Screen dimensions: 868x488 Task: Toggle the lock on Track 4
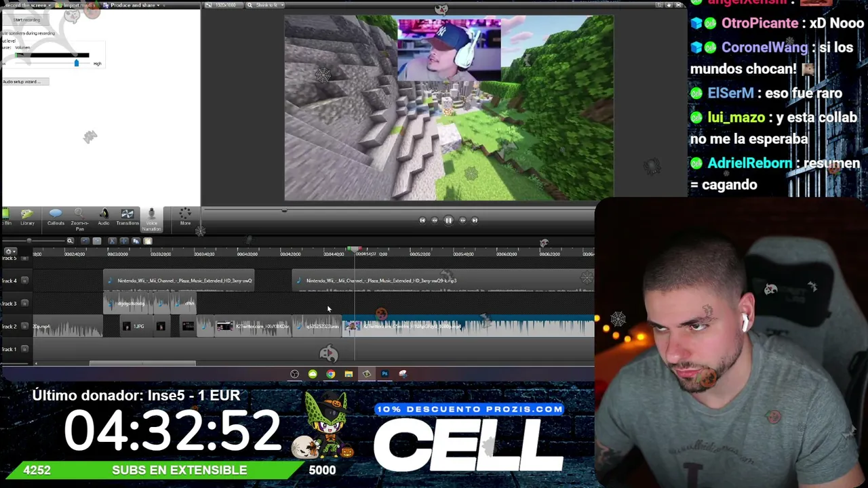tap(25, 281)
